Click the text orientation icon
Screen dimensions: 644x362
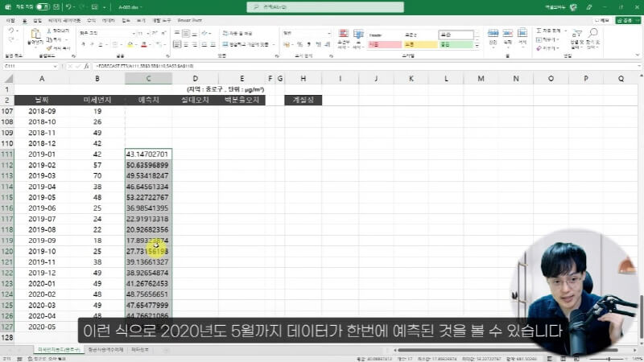pyautogui.click(x=205, y=33)
